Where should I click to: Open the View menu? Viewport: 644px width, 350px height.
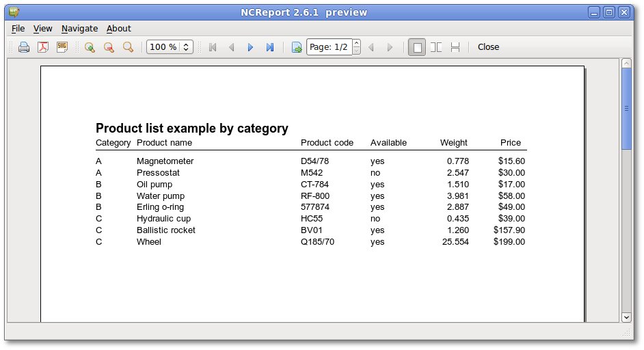coord(42,28)
